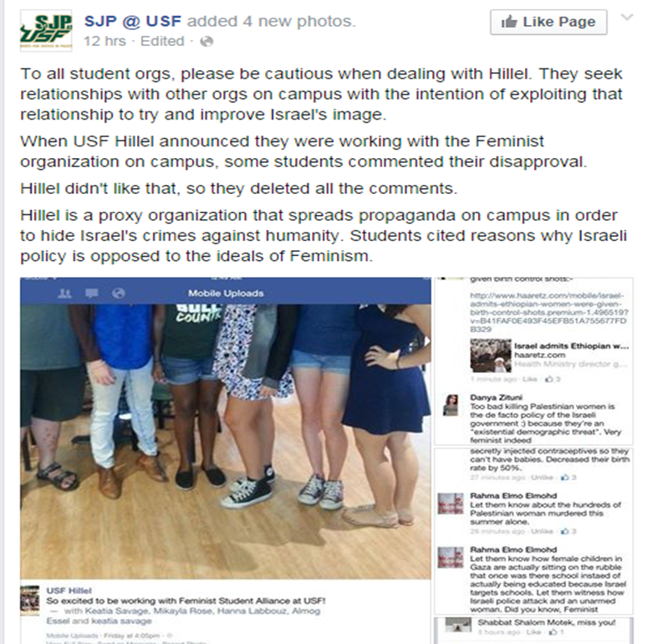Click the USF Hillel small avatar
647x644 pixels.
tap(30, 601)
